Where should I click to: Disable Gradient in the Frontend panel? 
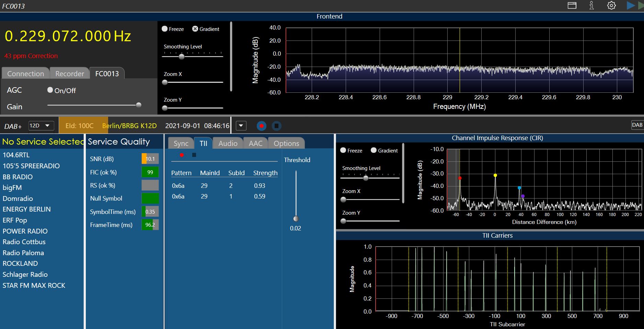[195, 29]
